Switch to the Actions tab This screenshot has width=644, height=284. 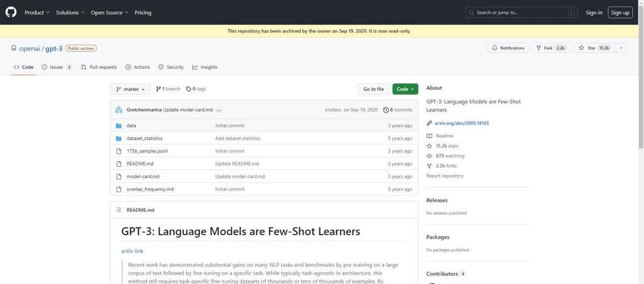click(x=138, y=67)
